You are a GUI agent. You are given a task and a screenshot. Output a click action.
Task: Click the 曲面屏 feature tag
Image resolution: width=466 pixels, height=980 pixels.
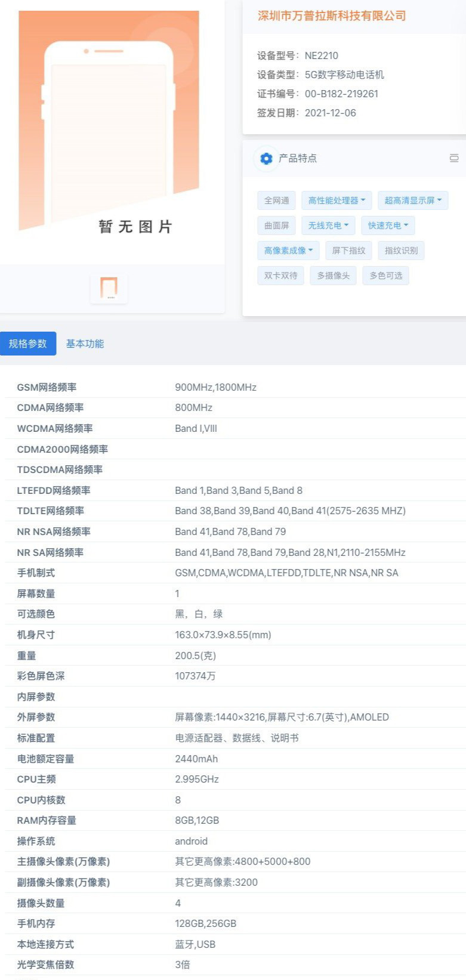click(x=276, y=225)
